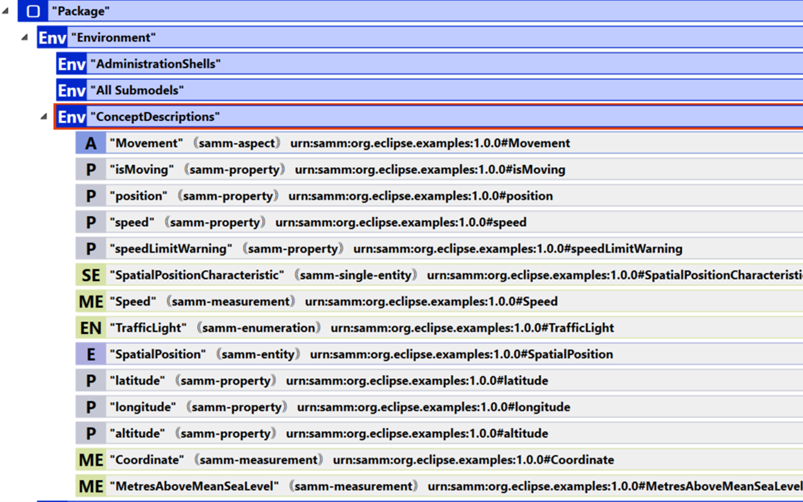This screenshot has width=803, height=502.
Task: Click the SE icon for SpatialPositionCharacteristic
Action: pyautogui.click(x=91, y=275)
